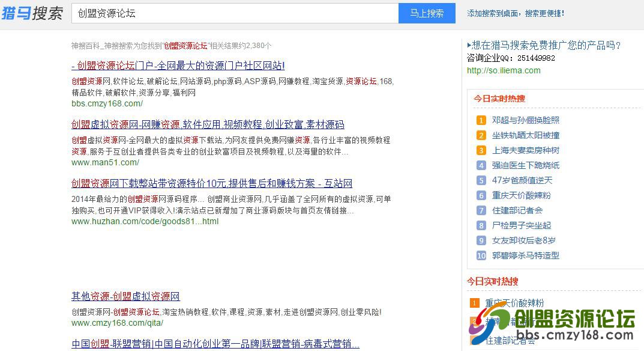Click the second 今日实时热搜 heading
644x351 pixels.
tap(492, 281)
